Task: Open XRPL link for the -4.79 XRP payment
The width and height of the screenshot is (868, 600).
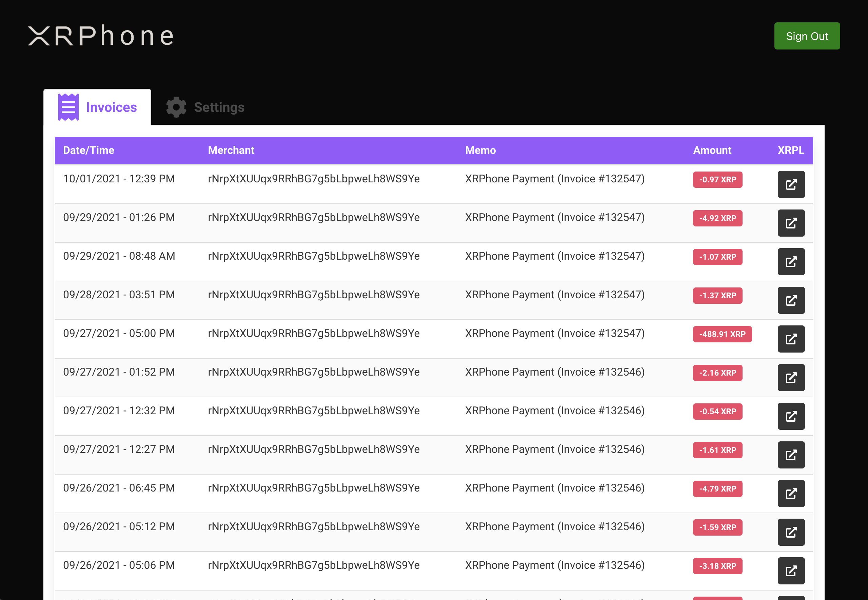Action: (791, 494)
